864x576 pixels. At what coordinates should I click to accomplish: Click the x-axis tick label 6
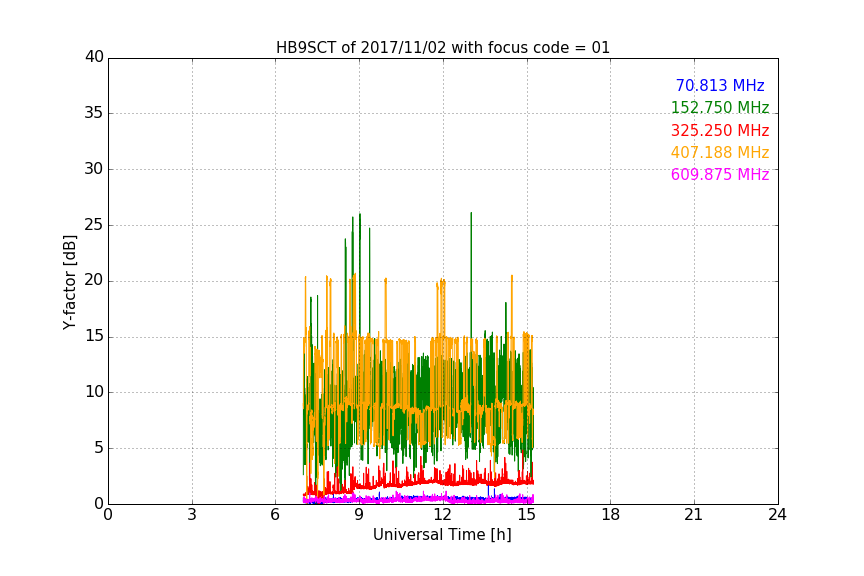[275, 515]
